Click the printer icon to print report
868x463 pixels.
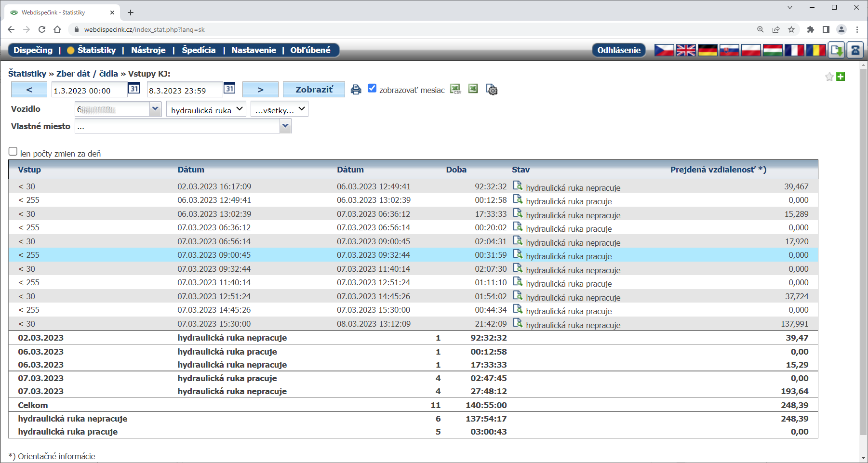356,90
